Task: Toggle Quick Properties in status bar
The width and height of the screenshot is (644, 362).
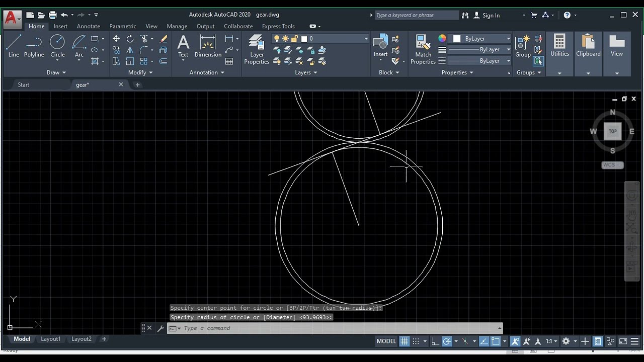Action: coord(597,341)
